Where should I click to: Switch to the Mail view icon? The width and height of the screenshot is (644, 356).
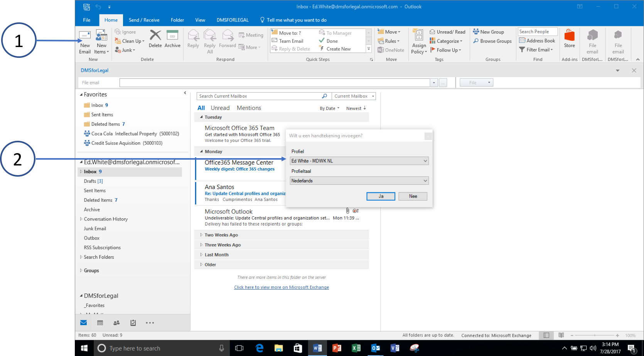click(x=84, y=323)
